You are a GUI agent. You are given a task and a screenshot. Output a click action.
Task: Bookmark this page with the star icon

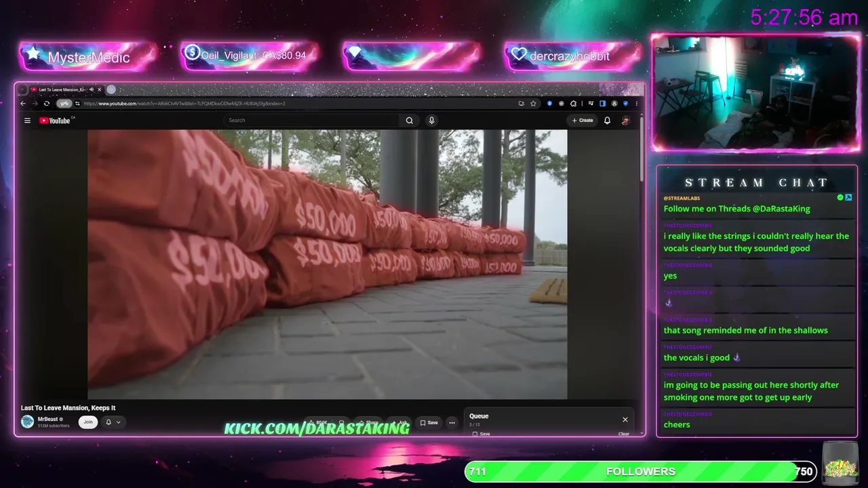click(534, 104)
